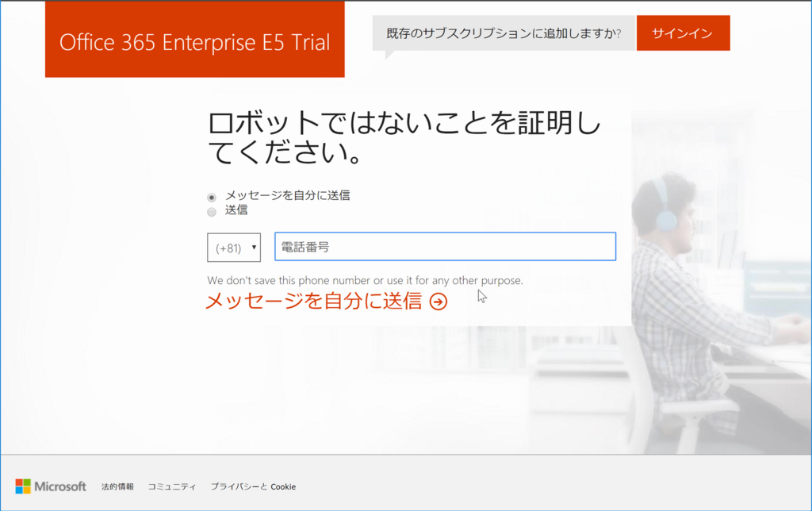Open the コミュニティ footer link
This screenshot has height=511, width=812.
172,486
